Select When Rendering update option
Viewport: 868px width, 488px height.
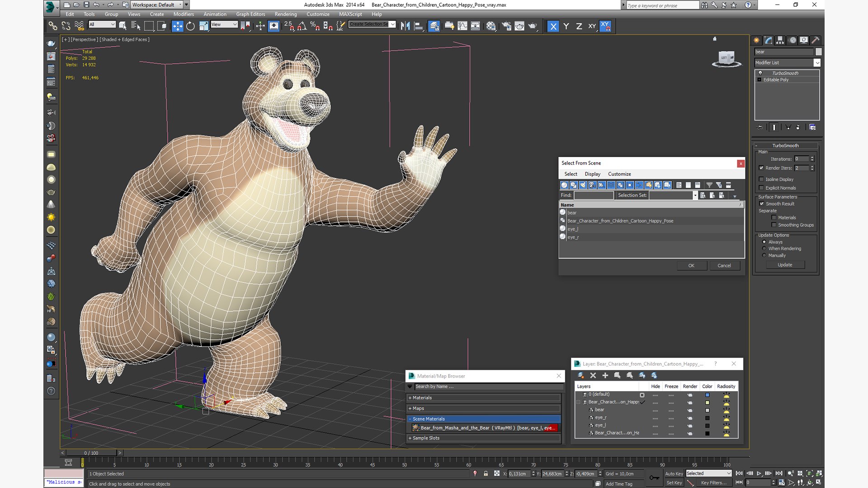[x=764, y=249]
